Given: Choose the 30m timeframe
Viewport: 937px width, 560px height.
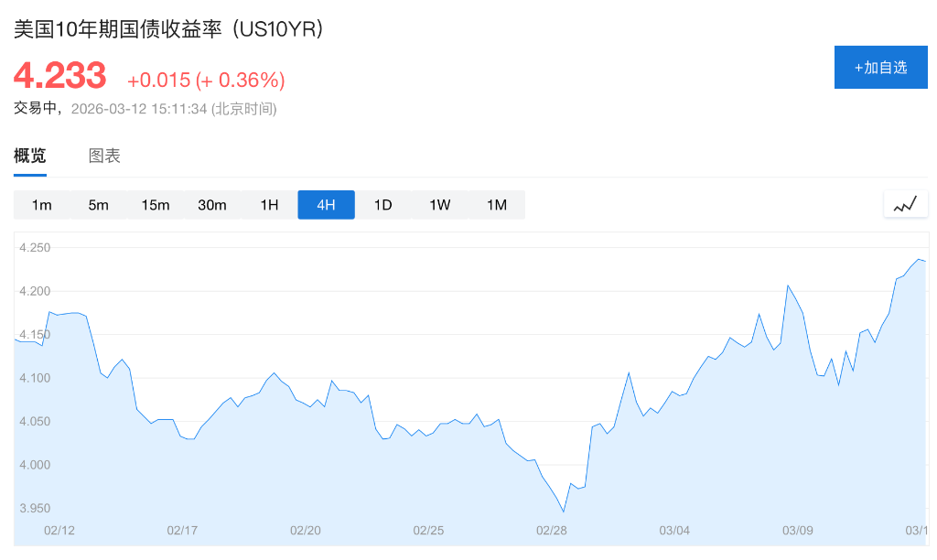Looking at the screenshot, I should point(212,205).
